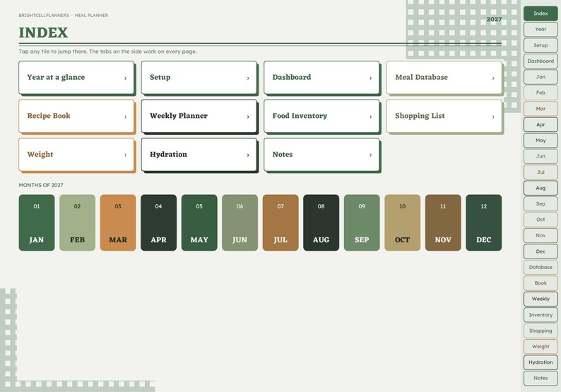Select the 05 MAY month card
Image resolution: width=561 pixels, height=392 pixels.
pyautogui.click(x=199, y=222)
